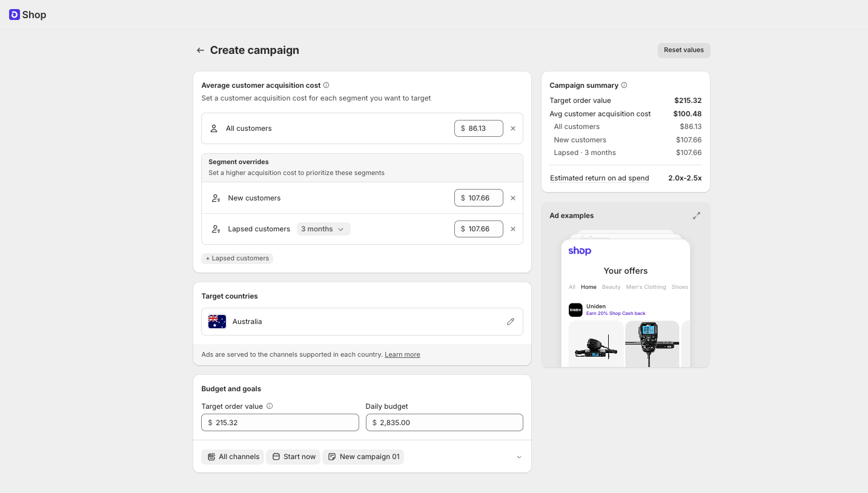Click the Start now calendar icon
The width and height of the screenshot is (868, 493).
(276, 457)
